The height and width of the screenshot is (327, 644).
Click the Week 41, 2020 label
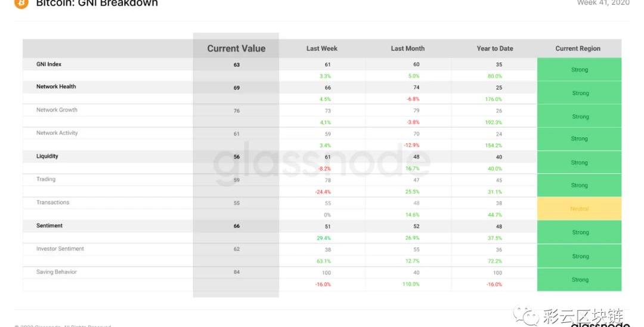603,3
